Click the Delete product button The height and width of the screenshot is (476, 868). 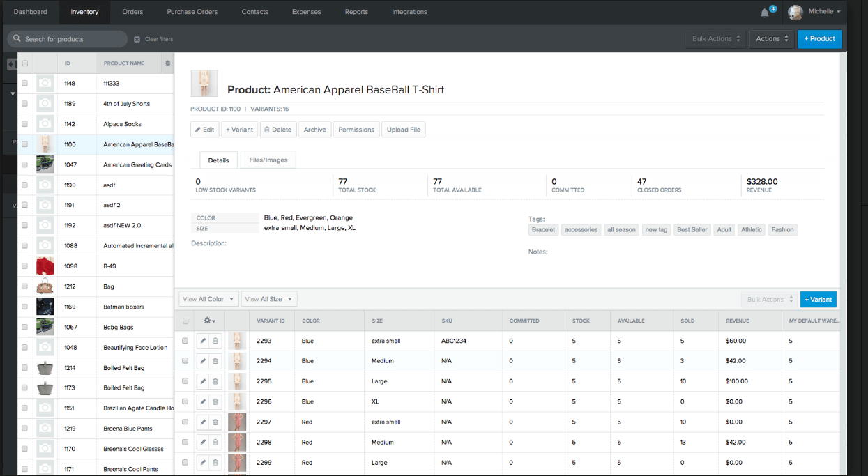coord(278,130)
